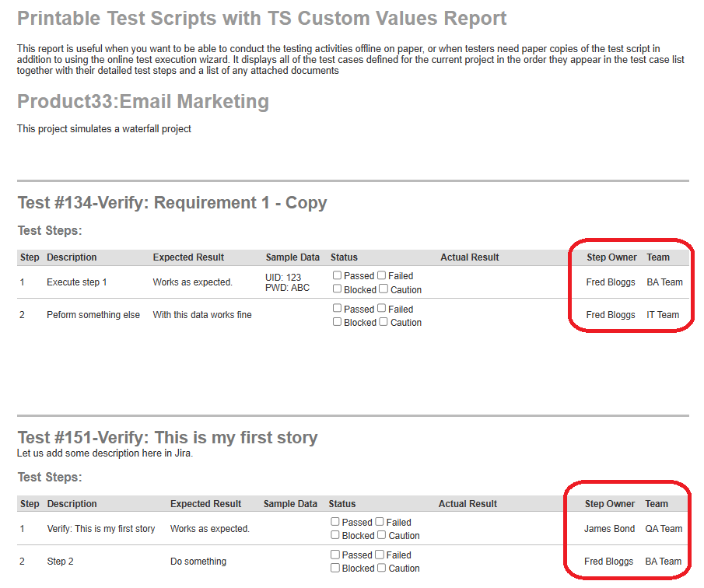Click the Test #134-Verify: Requirement 1 - Copy heading
This screenshot has height=588, width=704.
tap(172, 203)
